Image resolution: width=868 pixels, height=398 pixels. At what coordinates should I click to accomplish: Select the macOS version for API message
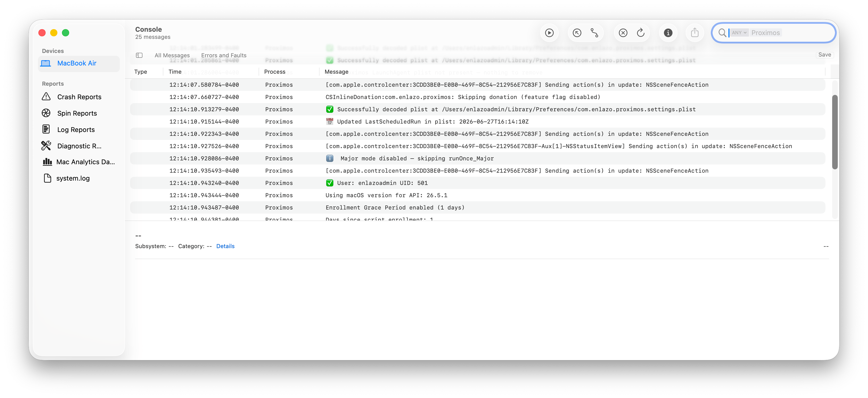[478, 195]
